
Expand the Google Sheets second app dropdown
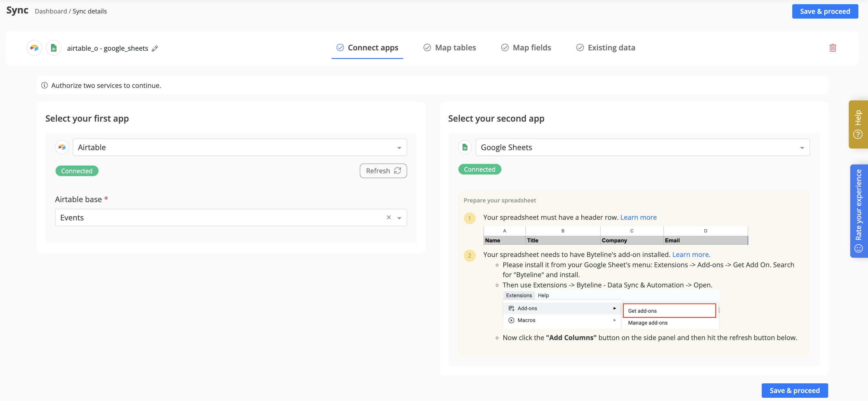pyautogui.click(x=802, y=148)
